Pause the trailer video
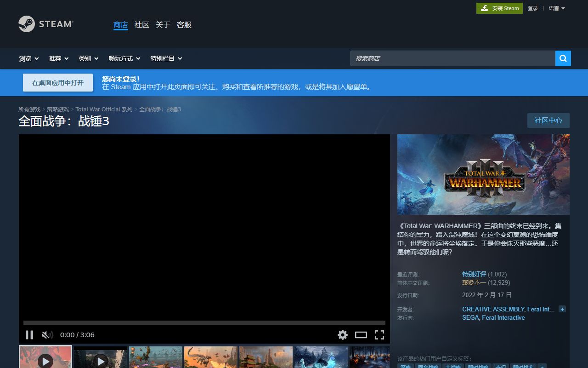588x368 pixels. [x=29, y=335]
